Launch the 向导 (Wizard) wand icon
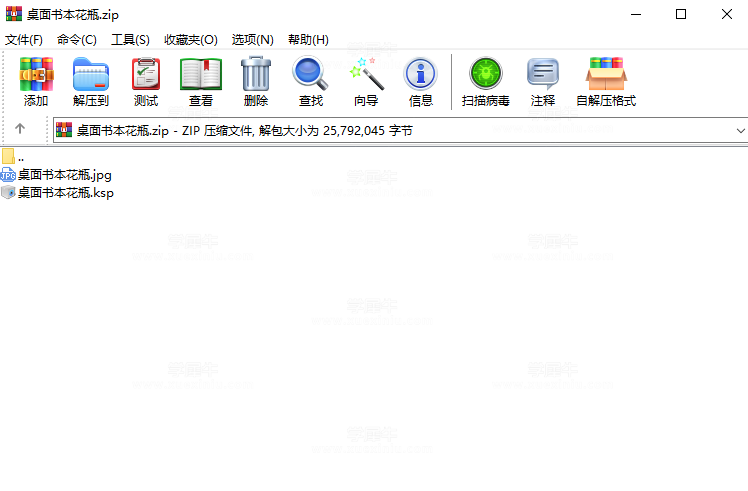748x491 pixels. click(x=366, y=74)
